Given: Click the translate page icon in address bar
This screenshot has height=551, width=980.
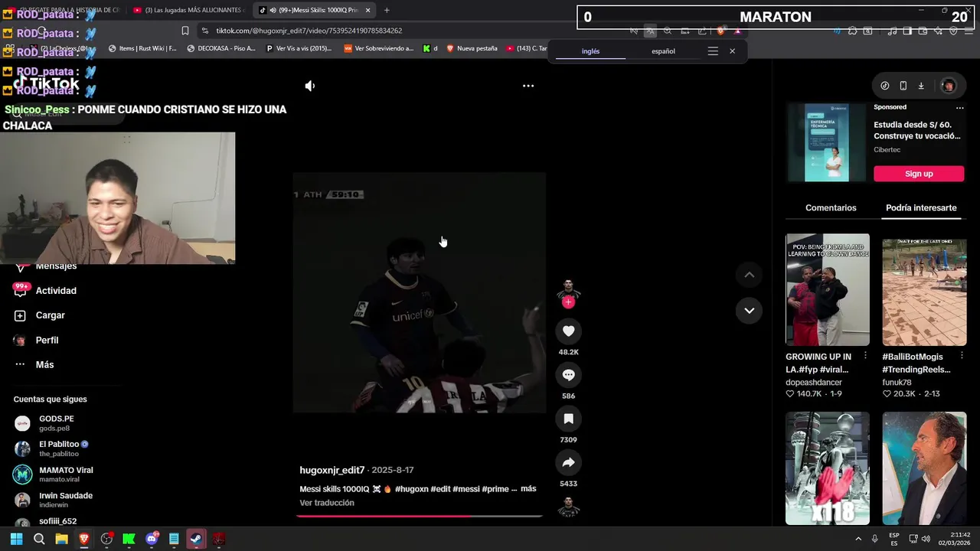Looking at the screenshot, I should [x=650, y=31].
